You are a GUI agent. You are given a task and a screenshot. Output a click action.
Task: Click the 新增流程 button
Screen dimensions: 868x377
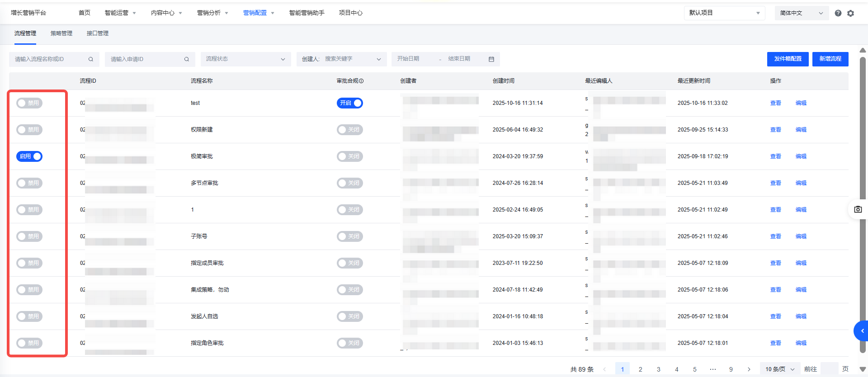[x=830, y=59]
